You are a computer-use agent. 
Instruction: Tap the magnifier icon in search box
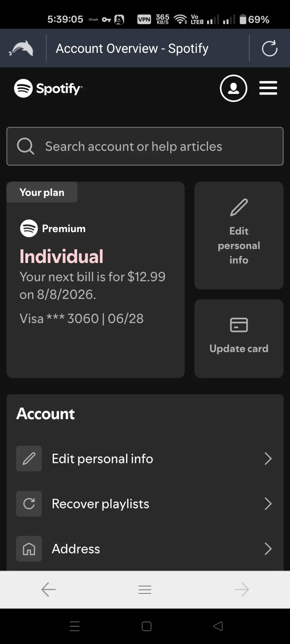pos(26,146)
